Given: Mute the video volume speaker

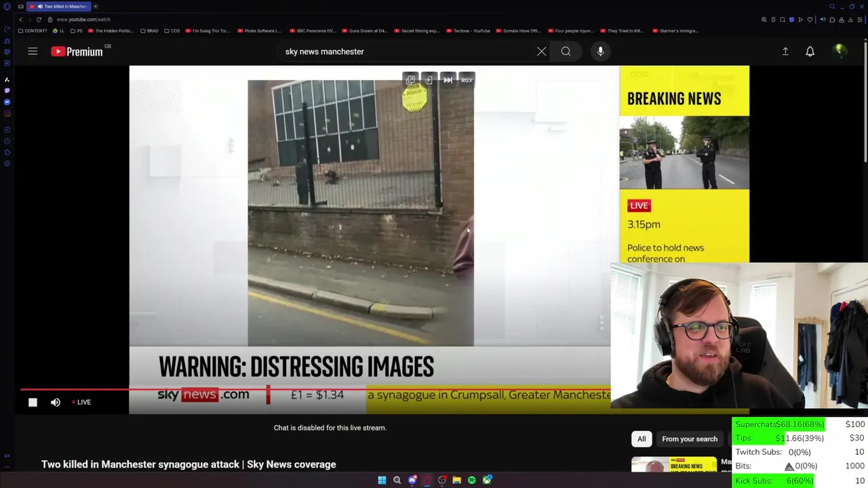Looking at the screenshot, I should click(56, 403).
